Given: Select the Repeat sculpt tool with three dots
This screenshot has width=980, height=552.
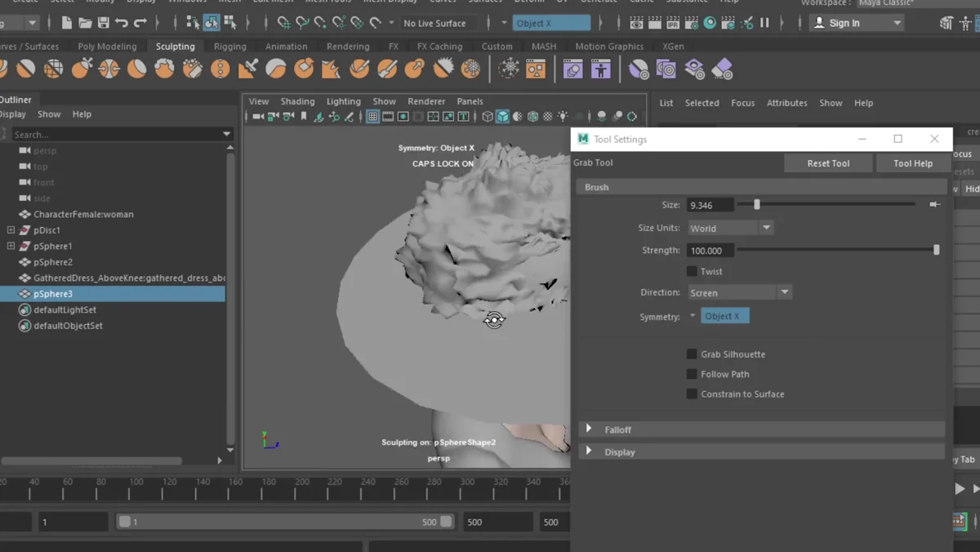Looking at the screenshot, I should click(x=220, y=69).
